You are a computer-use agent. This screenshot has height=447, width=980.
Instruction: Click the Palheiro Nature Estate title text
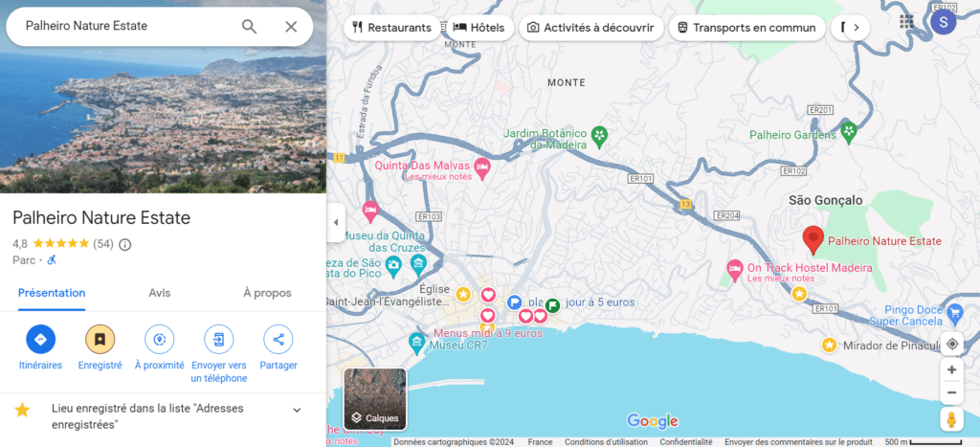point(101,217)
